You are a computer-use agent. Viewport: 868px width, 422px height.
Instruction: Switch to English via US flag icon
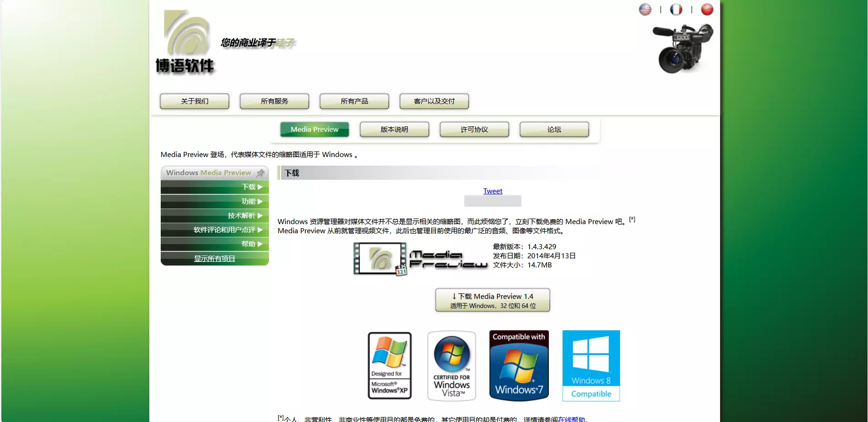tap(645, 9)
